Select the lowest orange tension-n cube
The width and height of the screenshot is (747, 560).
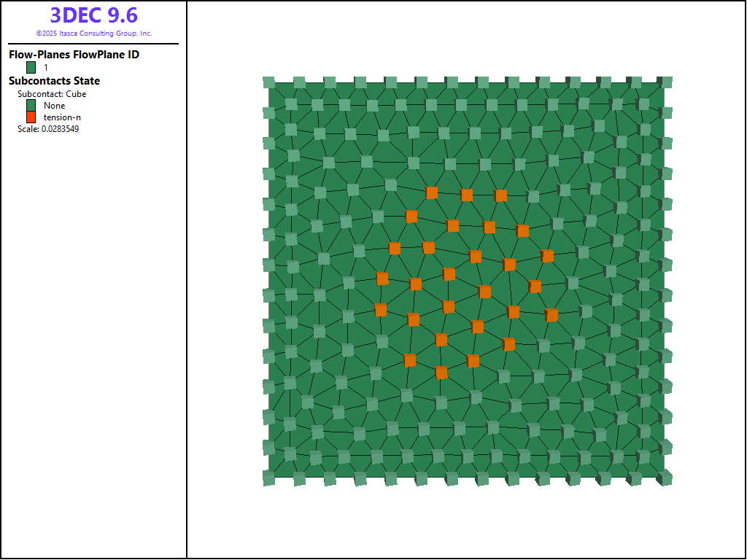[x=441, y=373]
